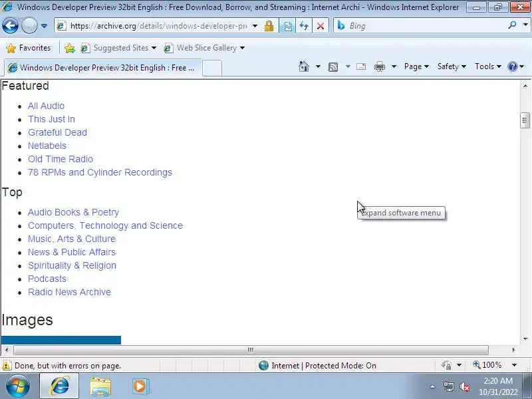
Task: Open the Audio Books & Poetry link
Action: 74,212
